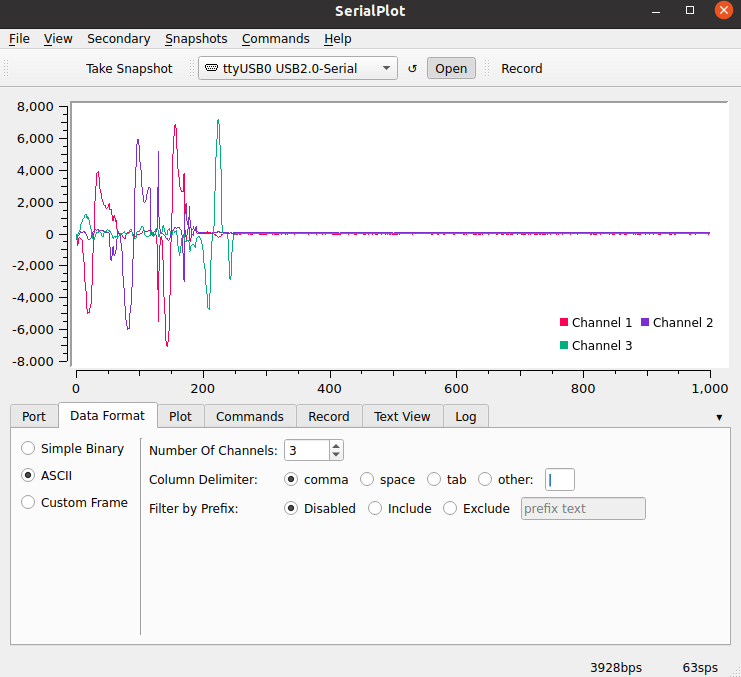Click the serial port icon in the port selector
The height and width of the screenshot is (677, 741).
click(211, 68)
